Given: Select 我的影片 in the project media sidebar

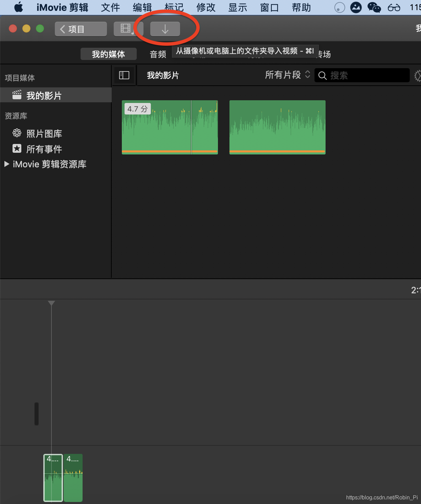Looking at the screenshot, I should click(56, 95).
